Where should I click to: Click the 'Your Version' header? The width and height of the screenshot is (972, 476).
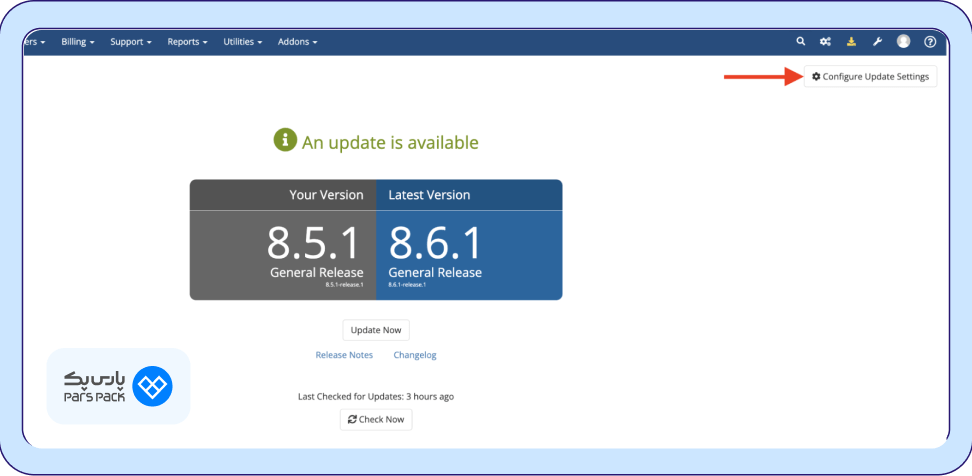click(326, 195)
